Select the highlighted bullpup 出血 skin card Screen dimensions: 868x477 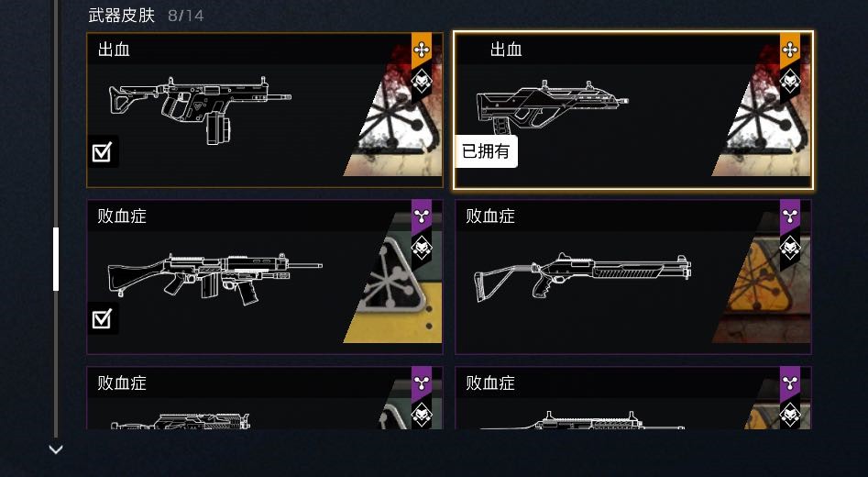tap(633, 110)
